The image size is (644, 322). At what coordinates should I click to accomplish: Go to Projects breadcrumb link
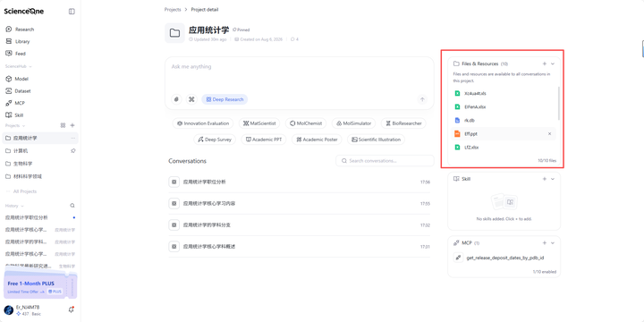click(173, 10)
